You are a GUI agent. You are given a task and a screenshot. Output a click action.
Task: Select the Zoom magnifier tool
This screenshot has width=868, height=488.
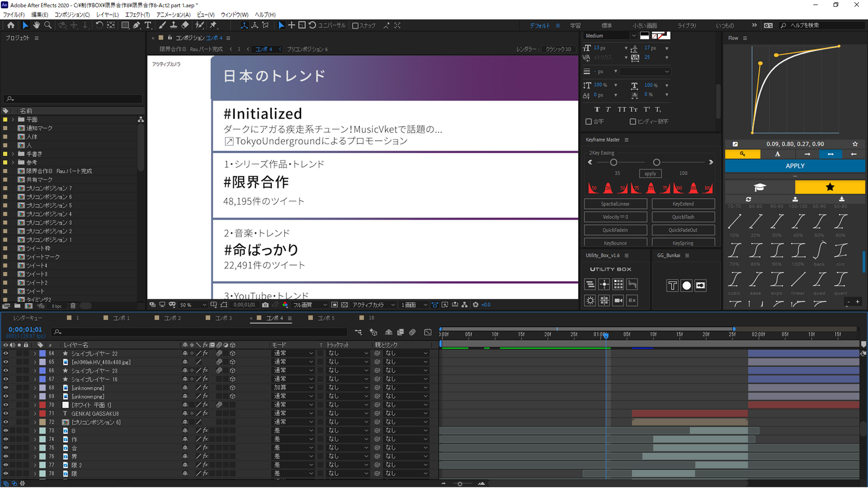pyautogui.click(x=48, y=25)
